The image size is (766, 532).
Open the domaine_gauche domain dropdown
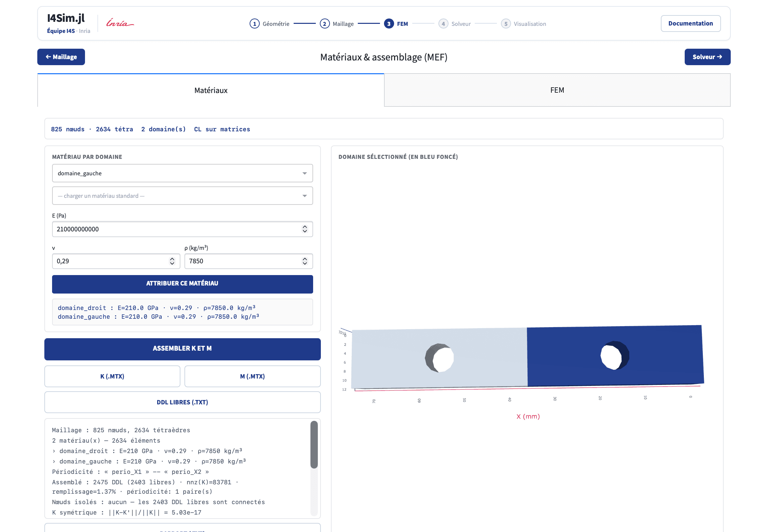point(182,173)
